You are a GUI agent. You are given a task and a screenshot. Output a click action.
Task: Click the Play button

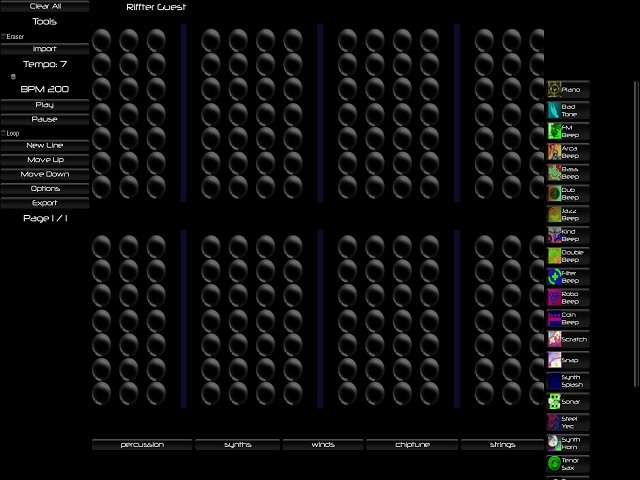pos(44,105)
